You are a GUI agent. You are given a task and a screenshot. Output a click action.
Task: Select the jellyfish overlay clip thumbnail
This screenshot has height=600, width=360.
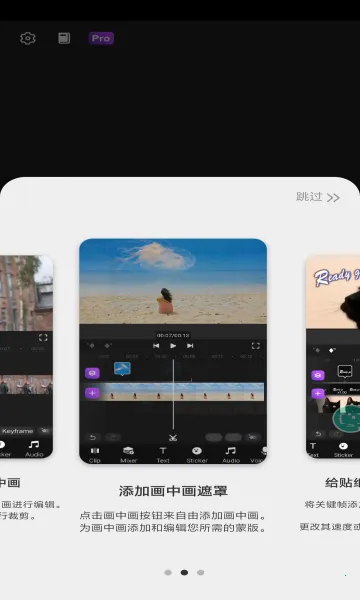[122, 369]
